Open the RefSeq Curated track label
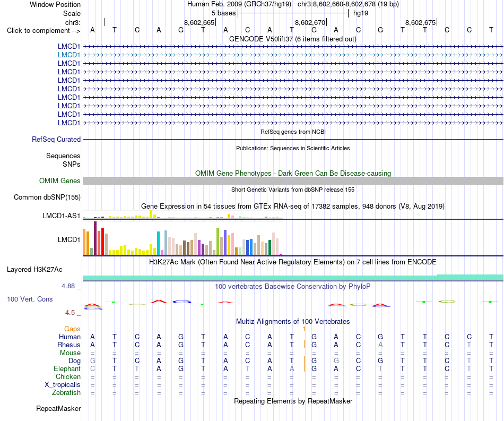This screenshot has height=421, width=504. click(x=56, y=139)
